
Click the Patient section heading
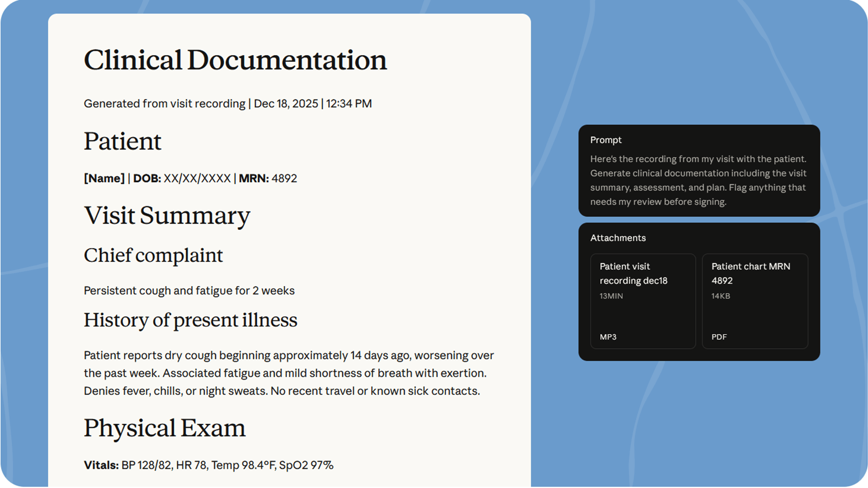coord(122,141)
